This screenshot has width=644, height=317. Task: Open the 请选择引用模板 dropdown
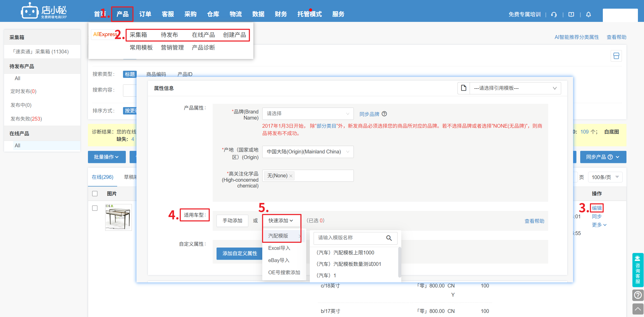(x=515, y=88)
